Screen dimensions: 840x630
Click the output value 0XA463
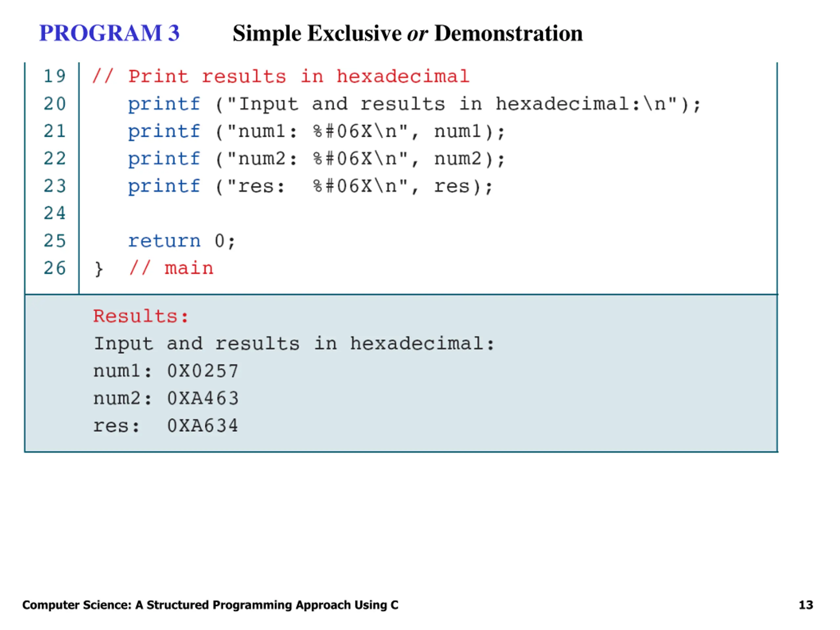point(203,398)
